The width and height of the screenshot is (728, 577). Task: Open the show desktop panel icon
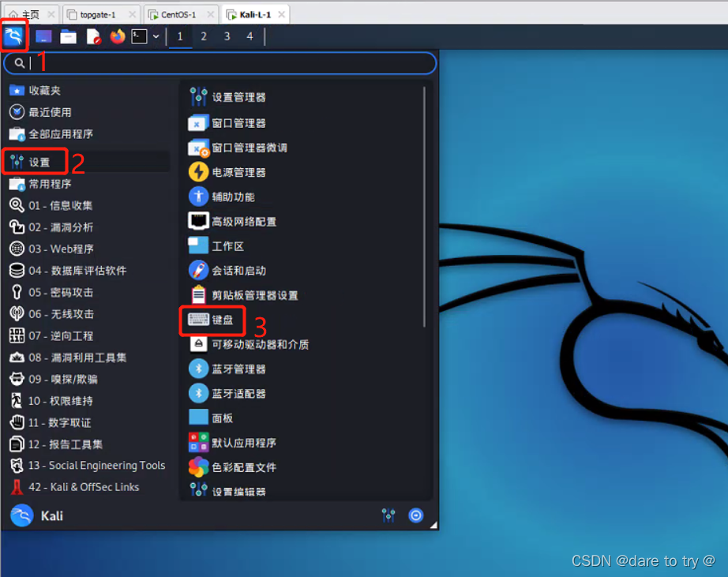43,36
